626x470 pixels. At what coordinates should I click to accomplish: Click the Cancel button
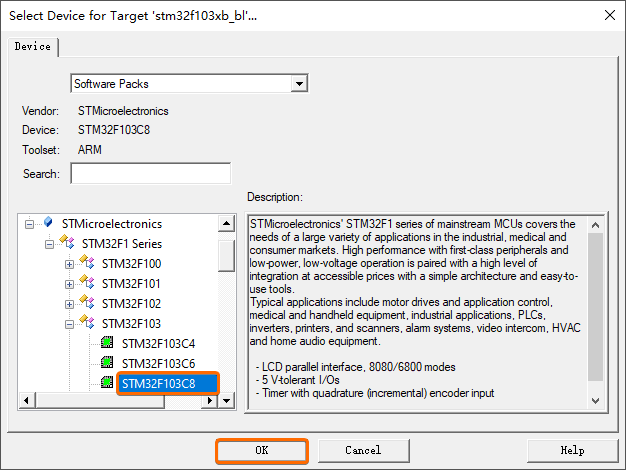pyautogui.click(x=363, y=451)
